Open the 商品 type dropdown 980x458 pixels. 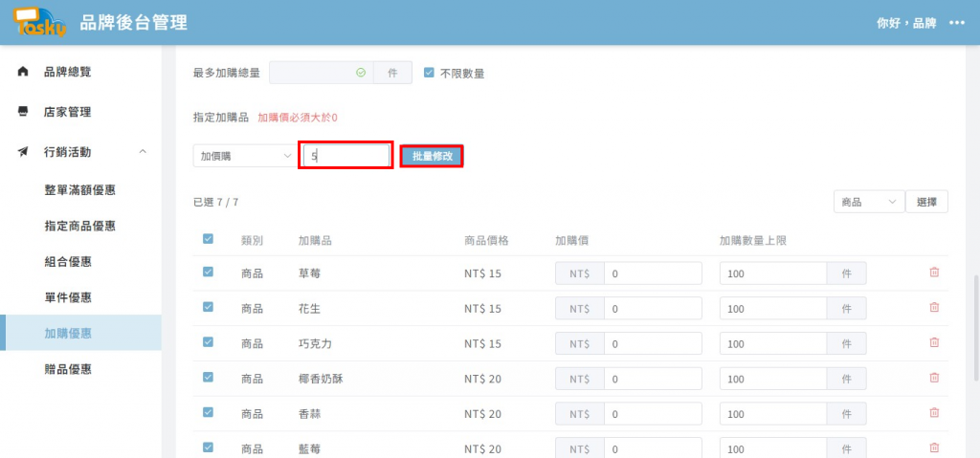point(869,202)
